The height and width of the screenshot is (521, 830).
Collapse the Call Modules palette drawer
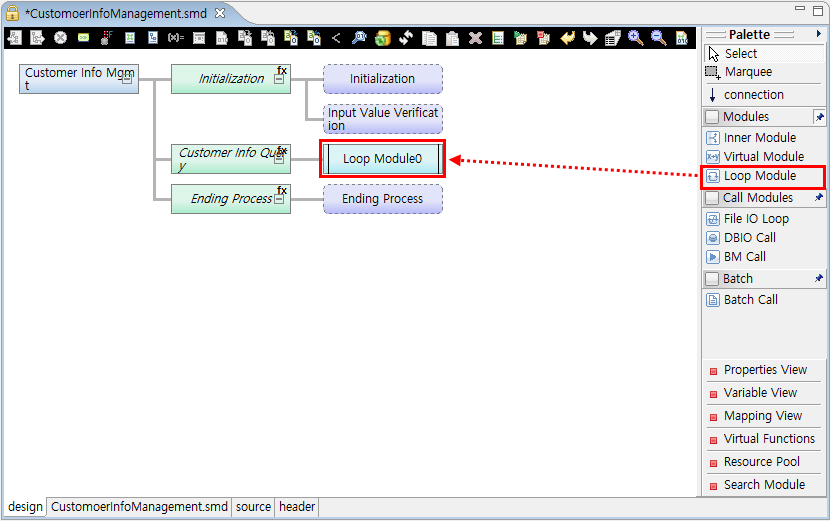757,197
